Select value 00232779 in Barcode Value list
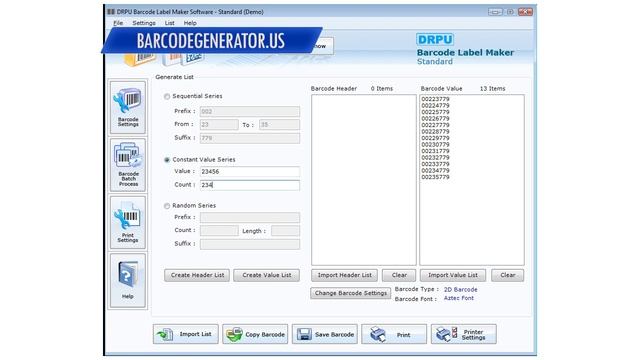 [435, 158]
